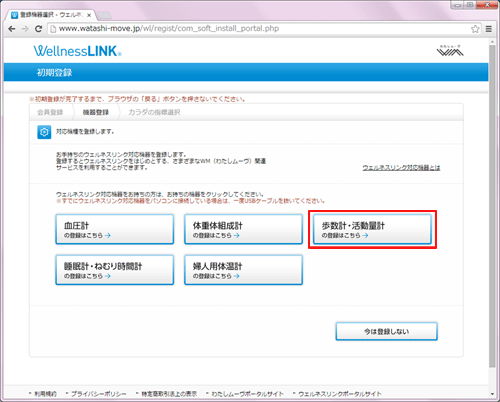The height and width of the screenshot is (402, 500).
Task: Reload the page with the refresh icon
Action: [x=38, y=29]
